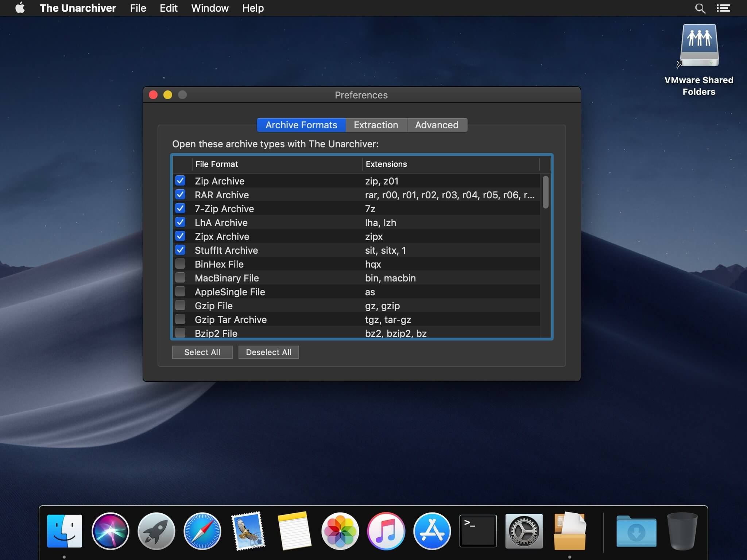This screenshot has width=747, height=560.
Task: Open Notification Center list icon
Action: tap(723, 8)
